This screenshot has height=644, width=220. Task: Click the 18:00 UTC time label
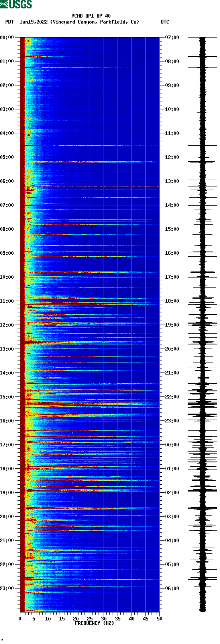[172, 301]
